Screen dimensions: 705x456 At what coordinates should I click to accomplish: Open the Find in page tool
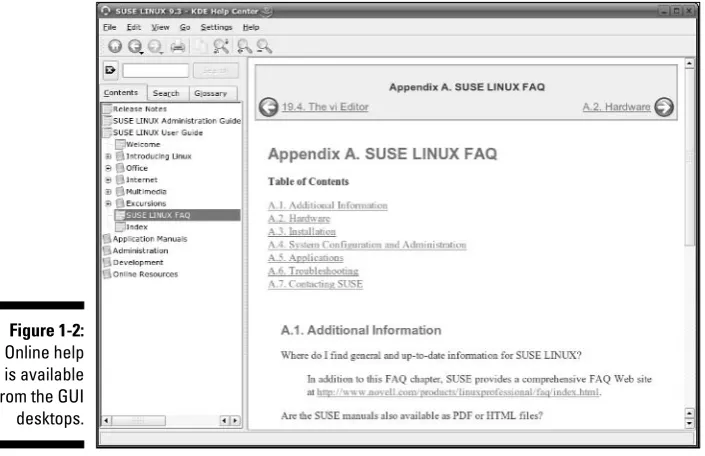pos(221,46)
